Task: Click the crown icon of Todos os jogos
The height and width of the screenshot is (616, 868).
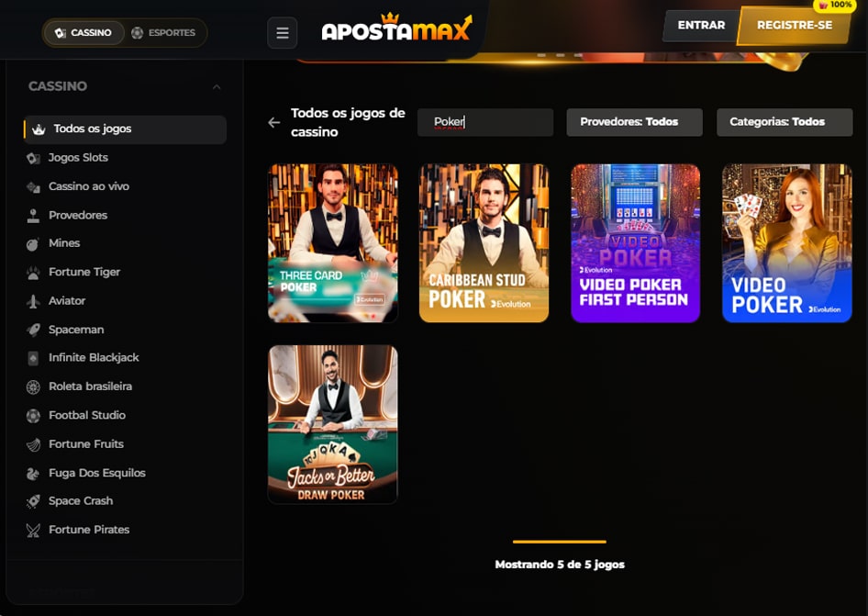Action: pos(39,129)
